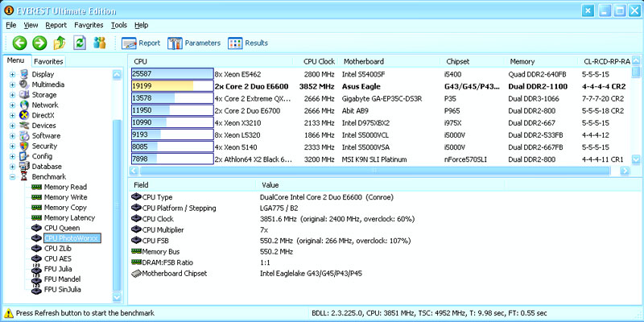Click the 13578 score bar
This screenshot has width=644, height=322.
point(172,98)
